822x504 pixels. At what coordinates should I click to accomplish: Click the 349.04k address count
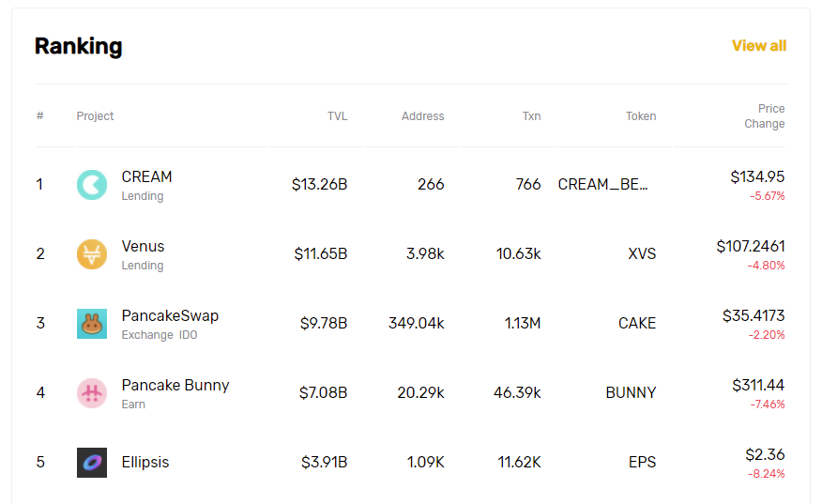417,323
